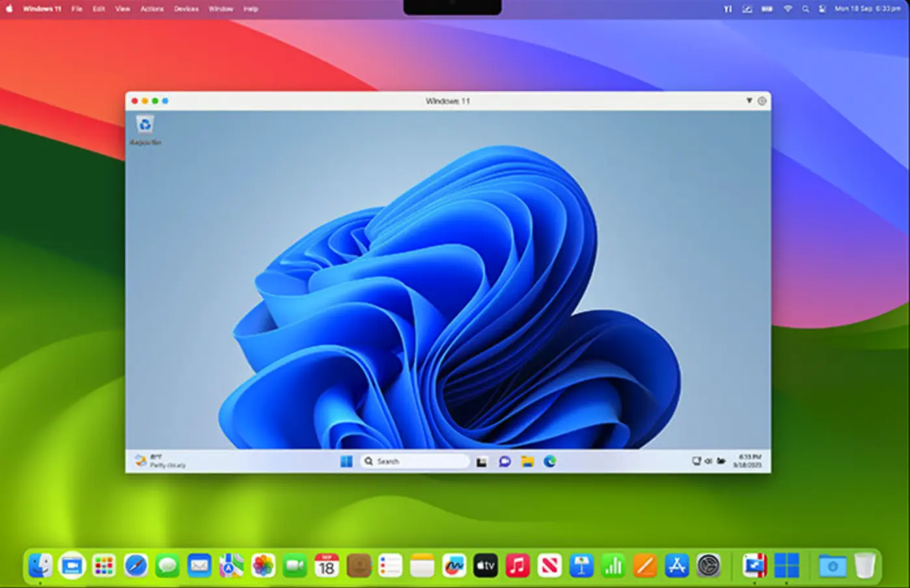Open Parallels Desktop from the Dock
910x588 pixels.
pos(754,565)
